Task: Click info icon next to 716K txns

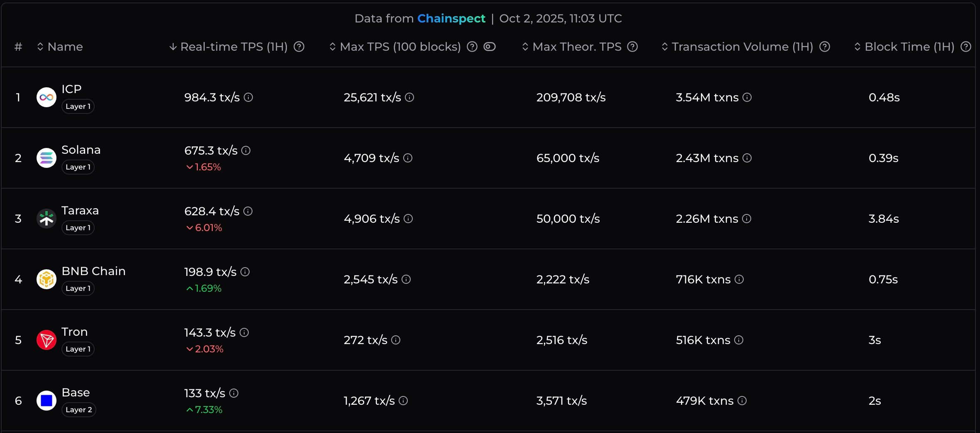Action: coord(739,279)
